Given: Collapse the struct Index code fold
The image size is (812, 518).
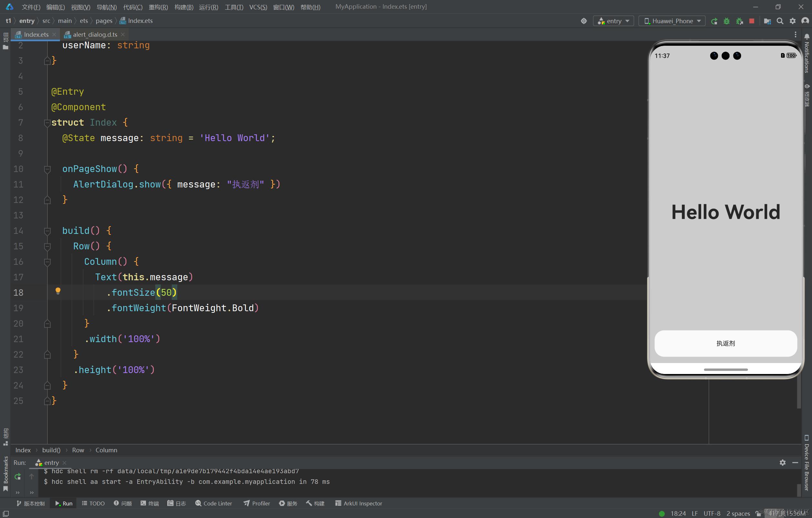Looking at the screenshot, I should click(x=47, y=123).
